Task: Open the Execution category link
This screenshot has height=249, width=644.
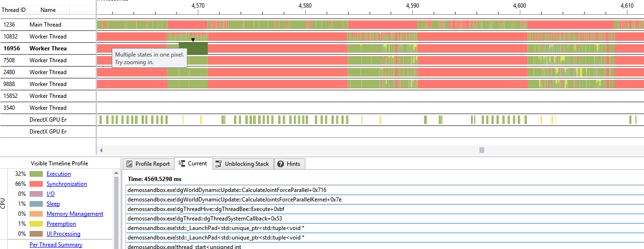Action: (59, 174)
